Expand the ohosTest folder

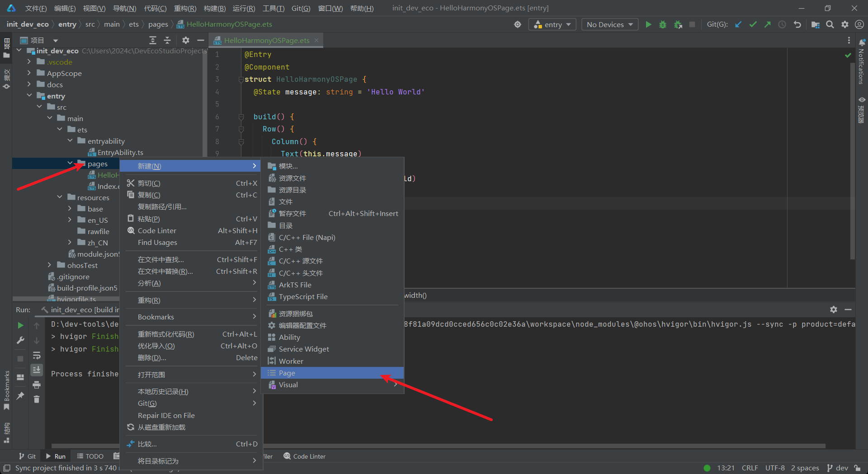[50, 265]
